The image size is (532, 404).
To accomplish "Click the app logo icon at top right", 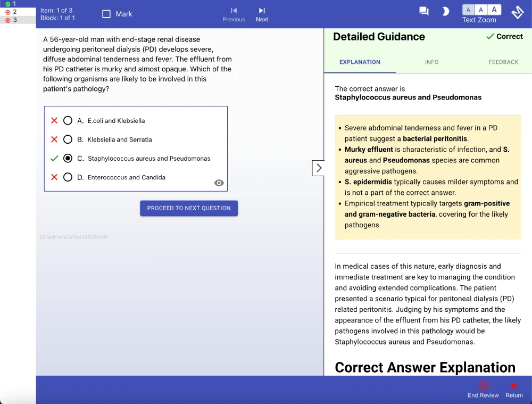I will click(518, 12).
